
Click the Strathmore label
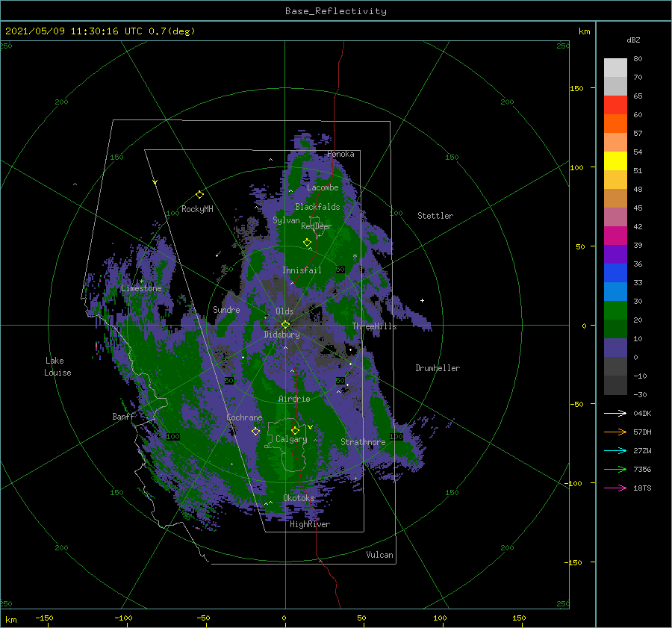coord(363,442)
